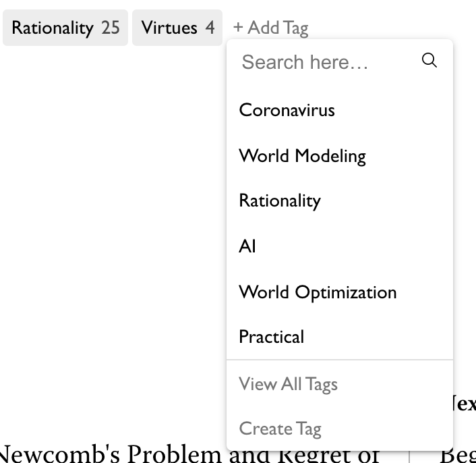476x463 pixels.
Task: Open View All Tags link
Action: 288,384
